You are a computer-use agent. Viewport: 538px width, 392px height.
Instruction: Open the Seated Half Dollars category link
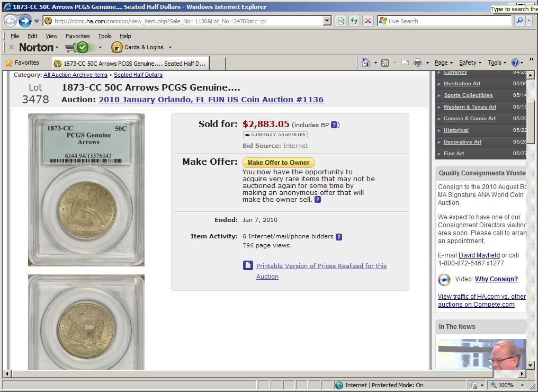point(138,75)
